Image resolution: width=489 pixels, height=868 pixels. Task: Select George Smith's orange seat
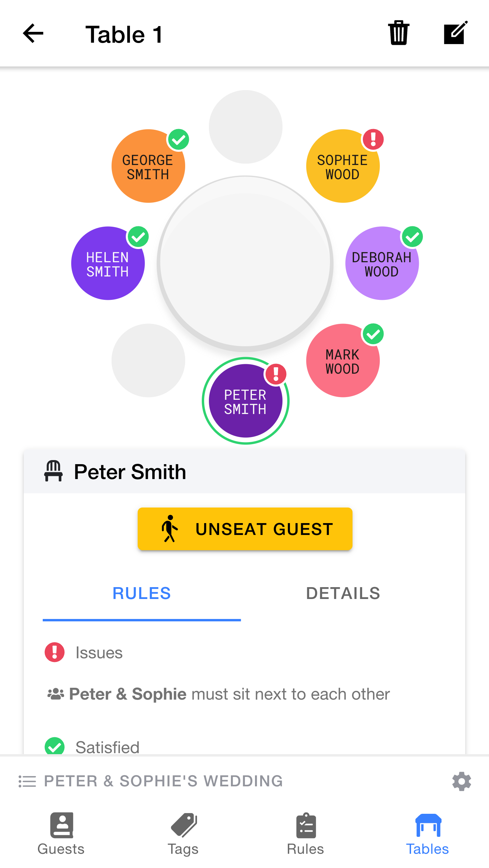pos(148,167)
